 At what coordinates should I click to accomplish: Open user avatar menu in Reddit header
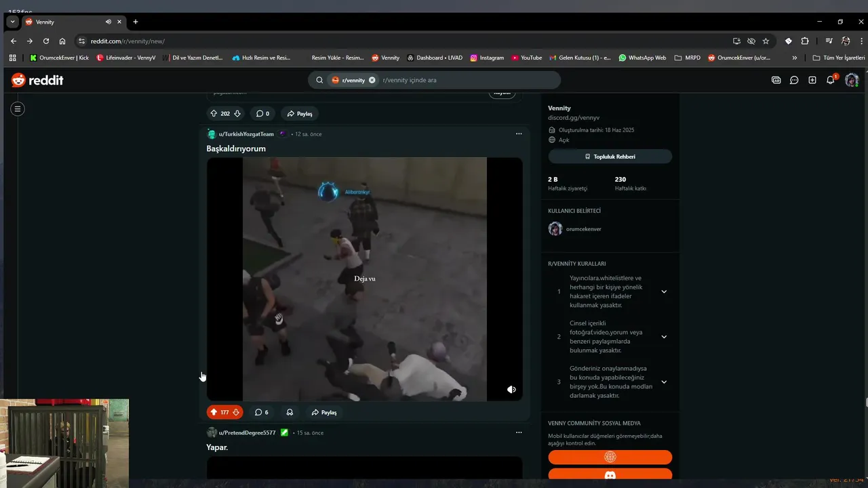[x=852, y=80]
